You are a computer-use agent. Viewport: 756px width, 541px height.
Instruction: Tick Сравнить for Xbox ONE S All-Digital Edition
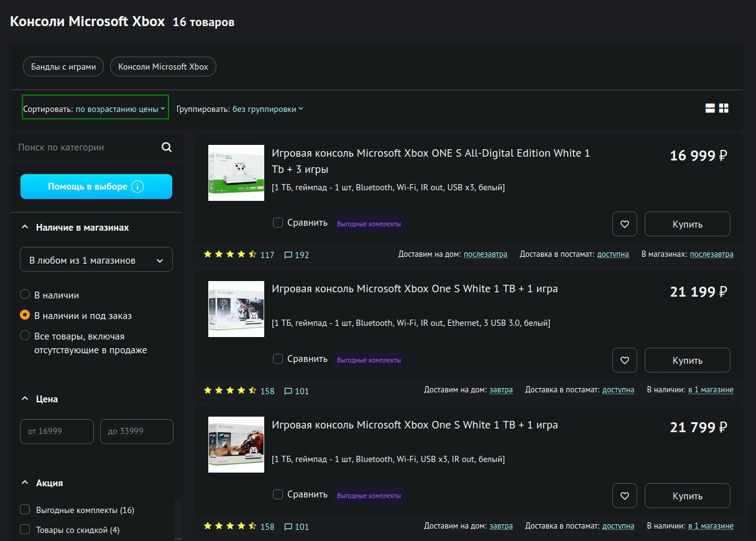[278, 223]
